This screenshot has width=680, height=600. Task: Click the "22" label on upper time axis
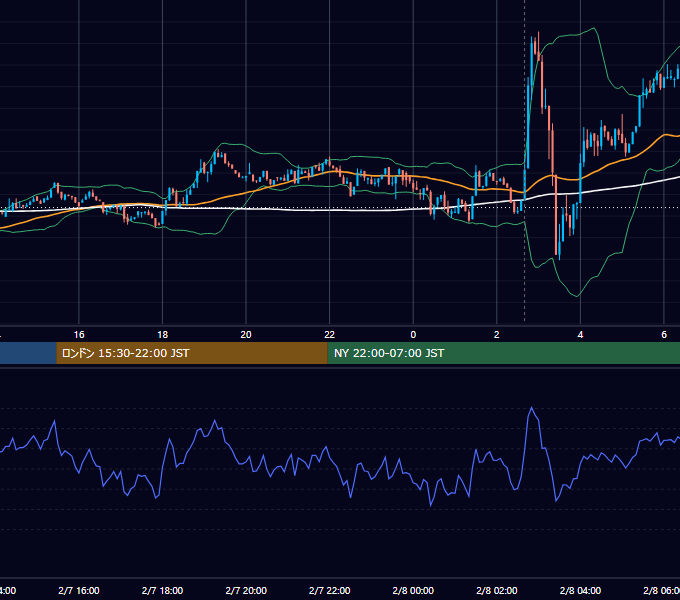[330, 335]
